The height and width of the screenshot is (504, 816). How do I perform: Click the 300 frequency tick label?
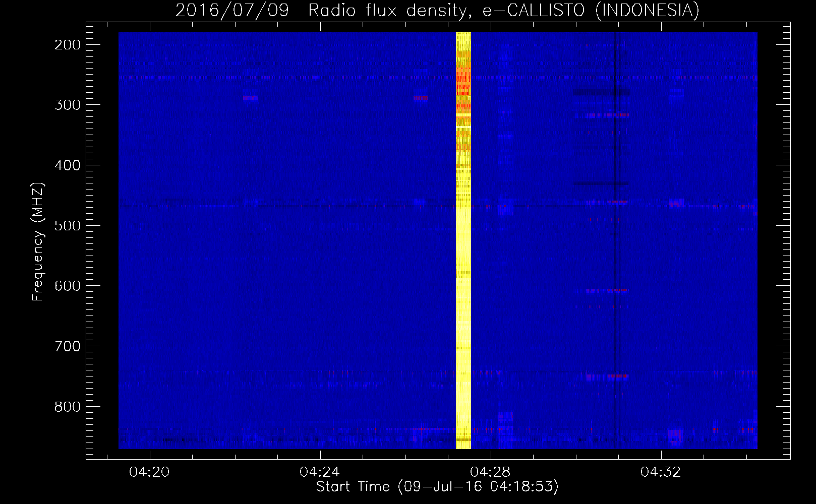tap(67, 105)
